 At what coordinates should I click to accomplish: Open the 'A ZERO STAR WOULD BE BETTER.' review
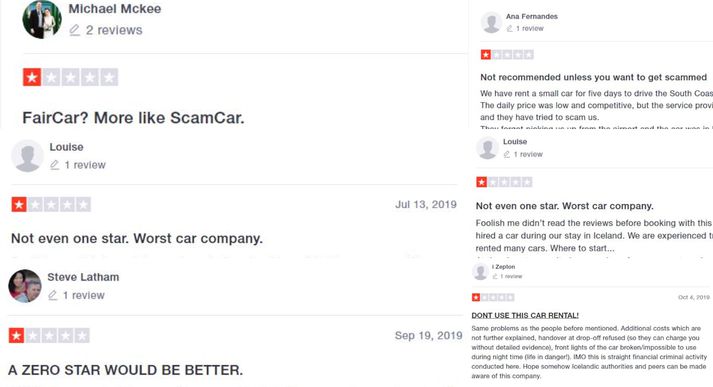click(x=126, y=370)
